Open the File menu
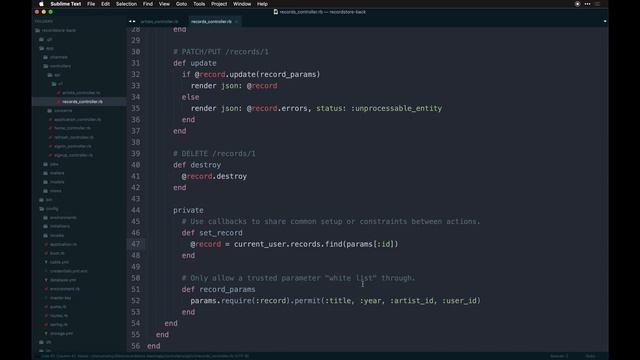The image size is (640, 360). [91, 4]
